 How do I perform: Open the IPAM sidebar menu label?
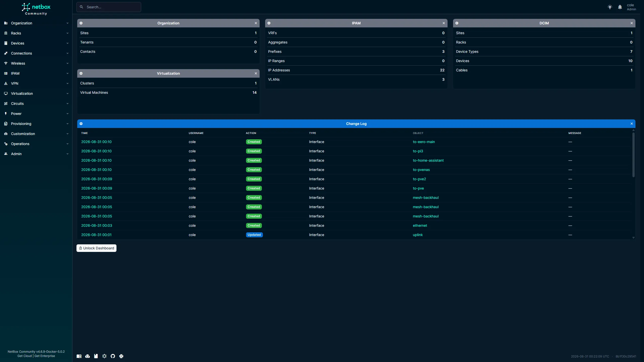(15, 73)
